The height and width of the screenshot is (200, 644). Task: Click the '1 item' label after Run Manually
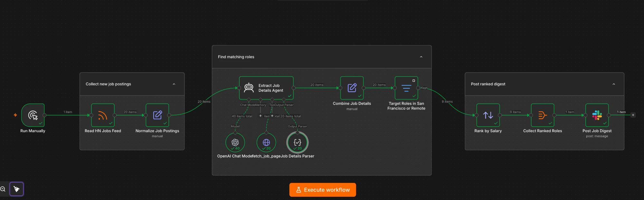click(x=68, y=112)
